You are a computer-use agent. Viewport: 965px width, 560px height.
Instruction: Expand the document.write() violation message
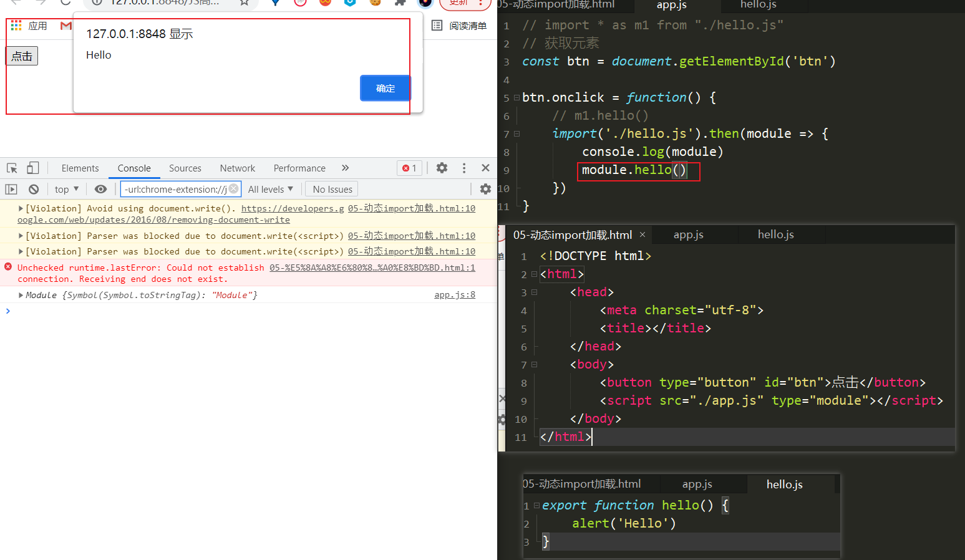(21, 208)
